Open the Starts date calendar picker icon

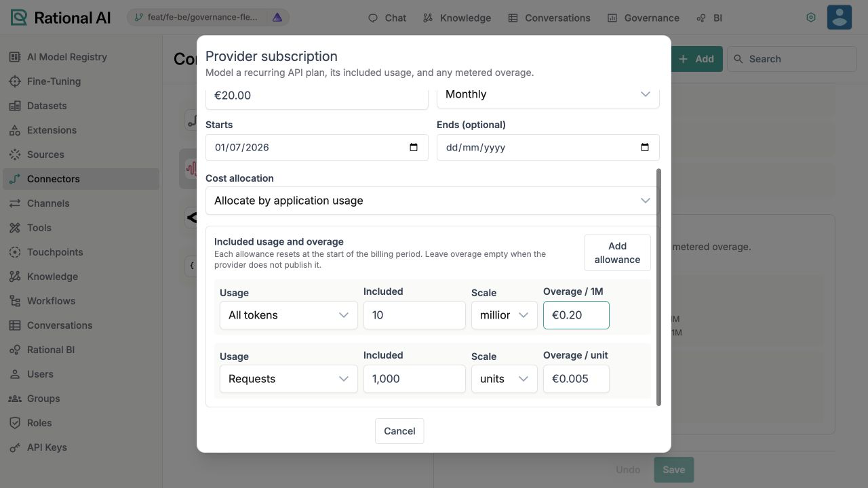point(414,147)
